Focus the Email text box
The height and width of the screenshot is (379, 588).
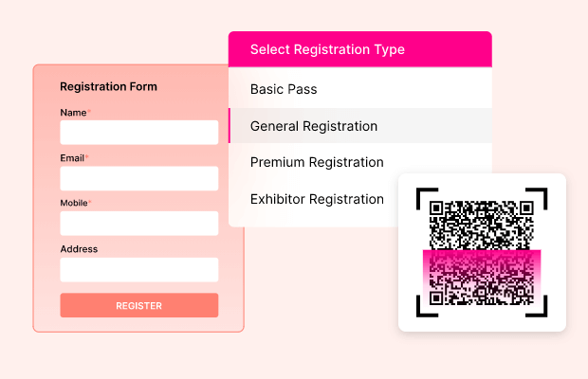(138, 178)
